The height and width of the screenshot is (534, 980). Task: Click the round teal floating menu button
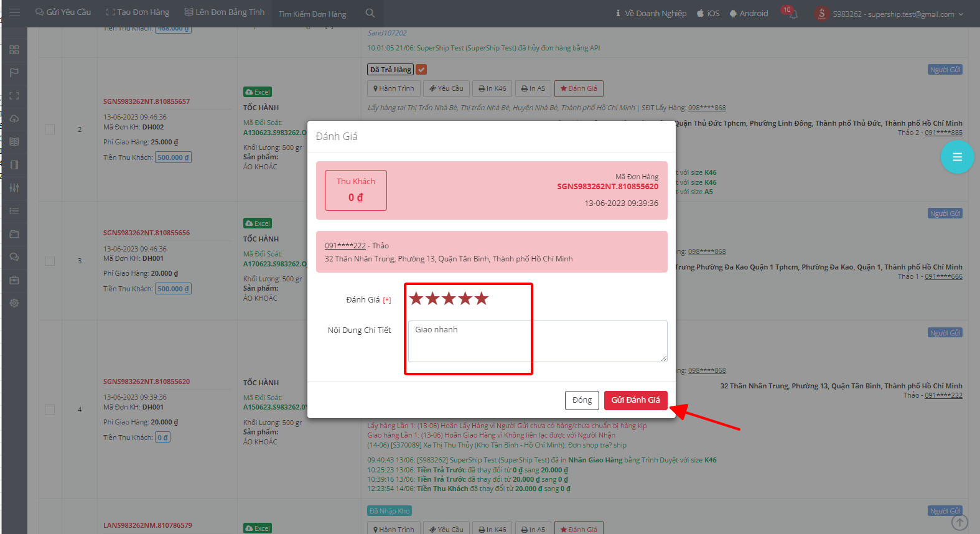[957, 157]
